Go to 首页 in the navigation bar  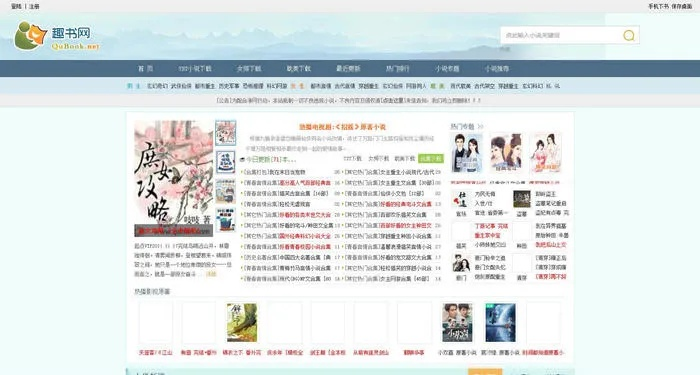pos(146,68)
